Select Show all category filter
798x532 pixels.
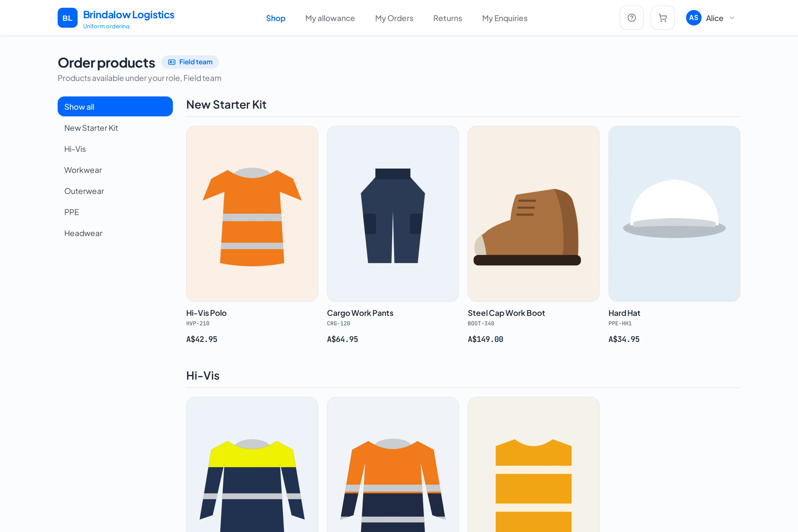115,106
